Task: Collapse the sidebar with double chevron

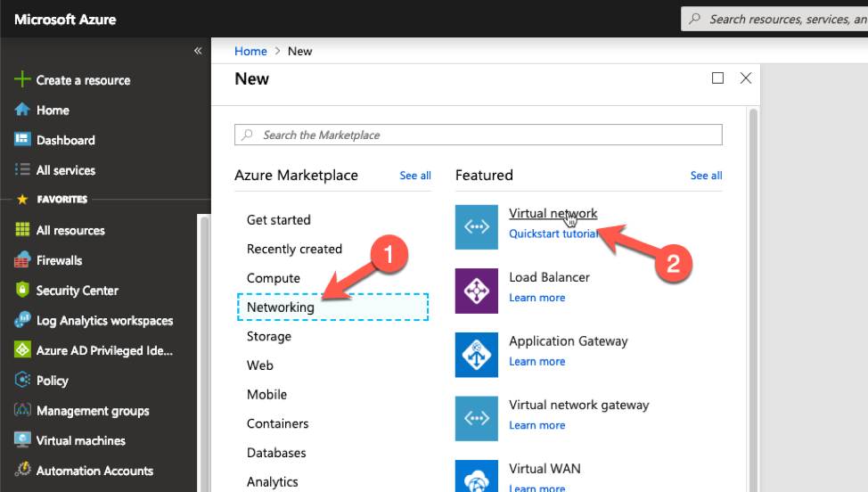Action: [x=198, y=51]
